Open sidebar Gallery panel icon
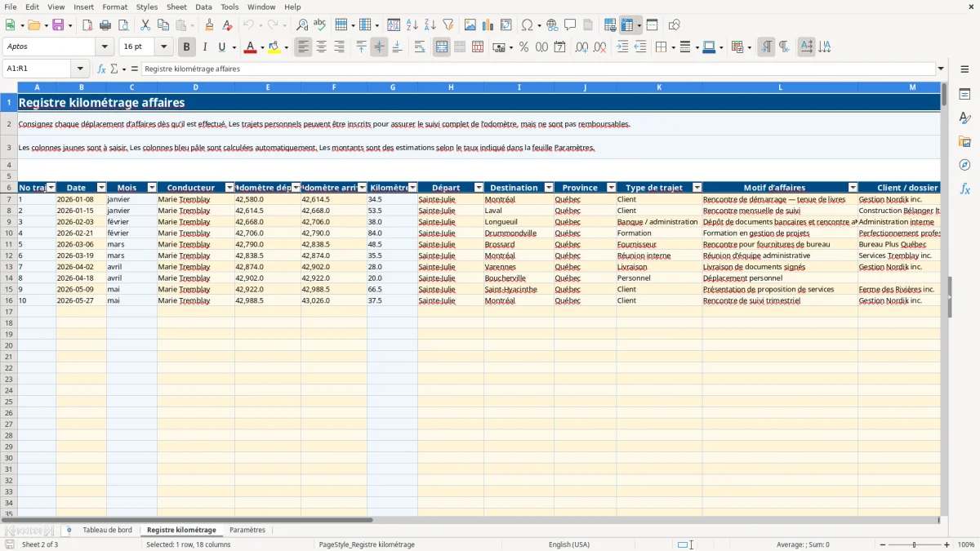980x551 pixels. [x=964, y=142]
